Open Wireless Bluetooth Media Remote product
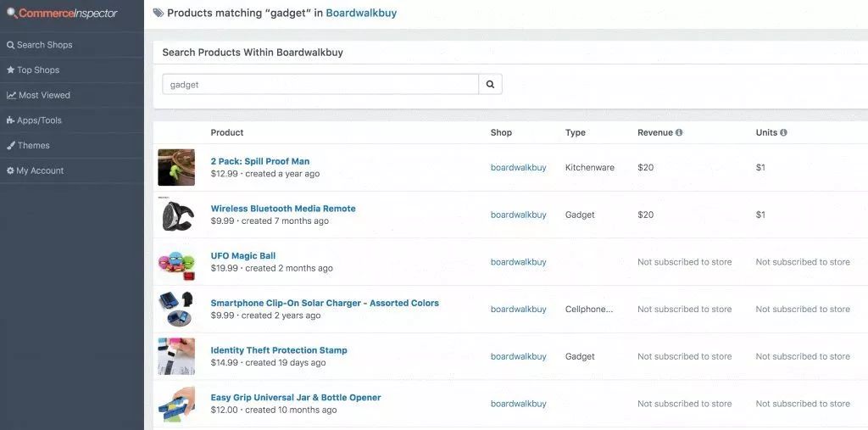Viewport: 868px width, 430px height. point(283,209)
